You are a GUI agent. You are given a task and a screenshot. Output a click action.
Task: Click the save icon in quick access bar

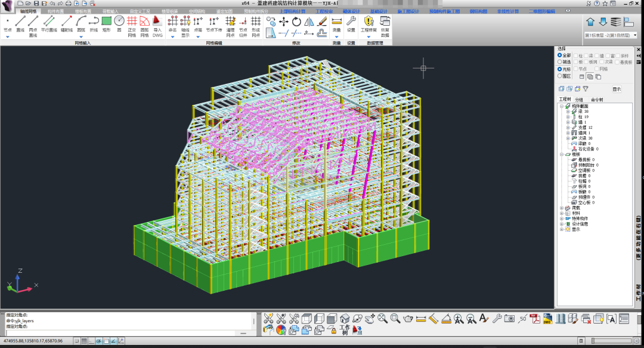(36, 4)
